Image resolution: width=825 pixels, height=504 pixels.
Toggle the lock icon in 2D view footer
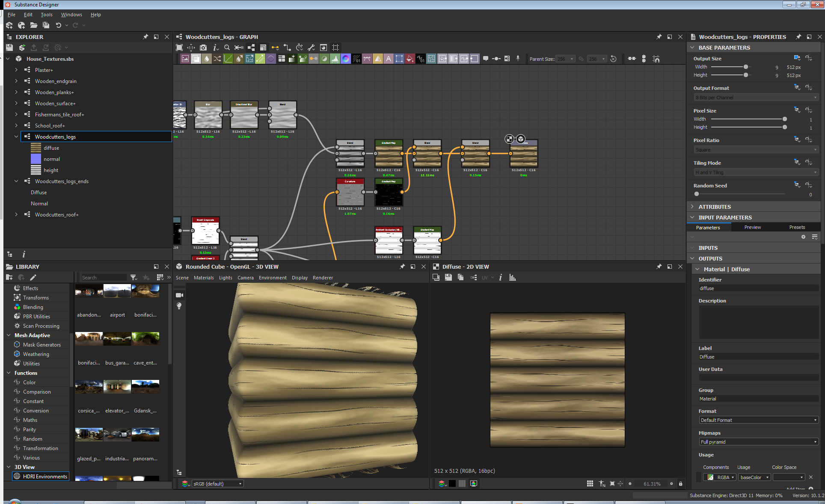[x=680, y=484]
